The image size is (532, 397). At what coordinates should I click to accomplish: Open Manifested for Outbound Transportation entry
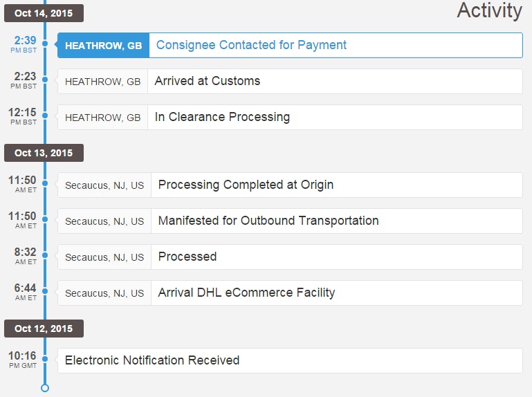tap(268, 221)
